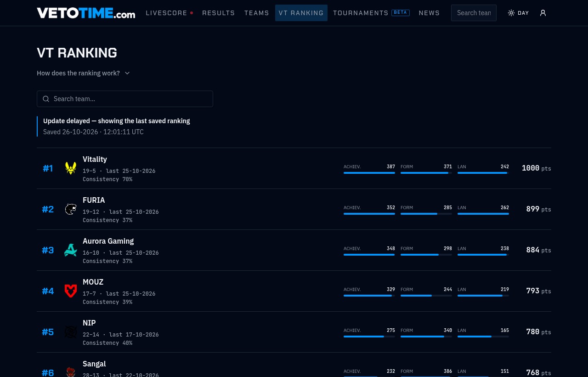Select the VT RANKING tab
The width and height of the screenshot is (588, 377).
coord(301,13)
